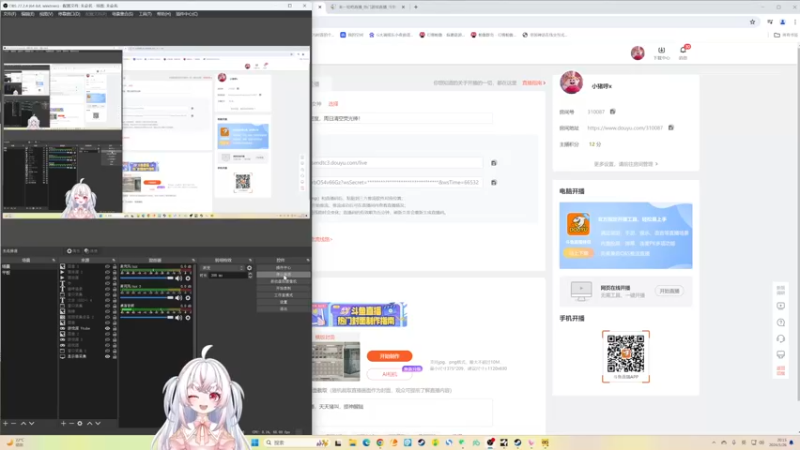
Task: Open the browser translate icon
Action: [x=770, y=22]
